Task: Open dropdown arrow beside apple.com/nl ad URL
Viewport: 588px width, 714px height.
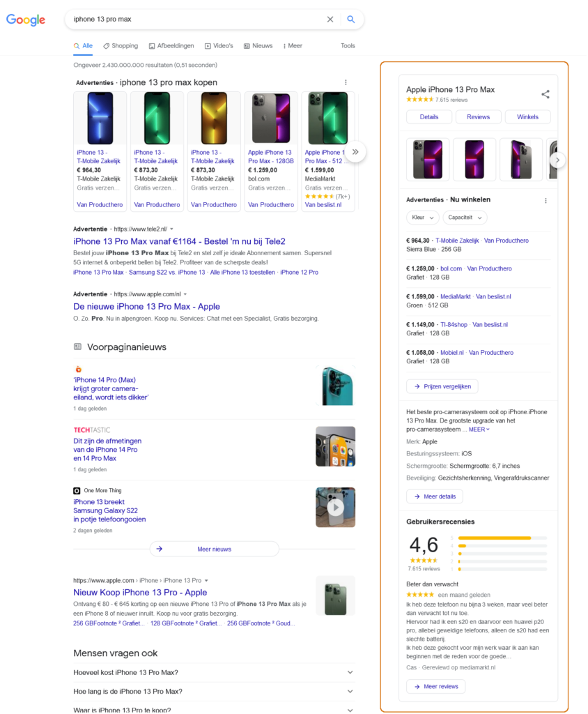Action: tap(185, 294)
